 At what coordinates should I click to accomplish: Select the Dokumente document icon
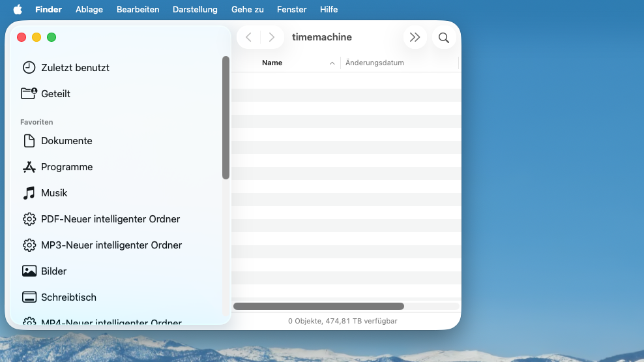pyautogui.click(x=29, y=141)
